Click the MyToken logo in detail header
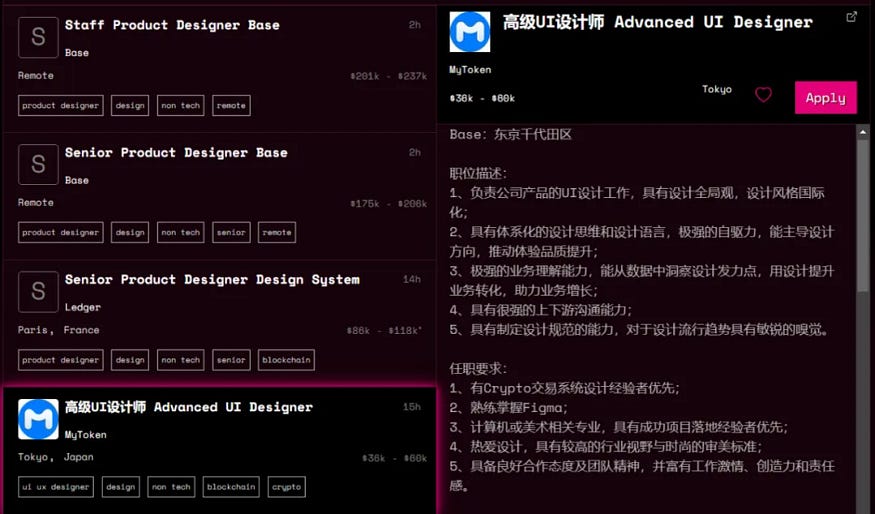875x514 pixels. (470, 32)
